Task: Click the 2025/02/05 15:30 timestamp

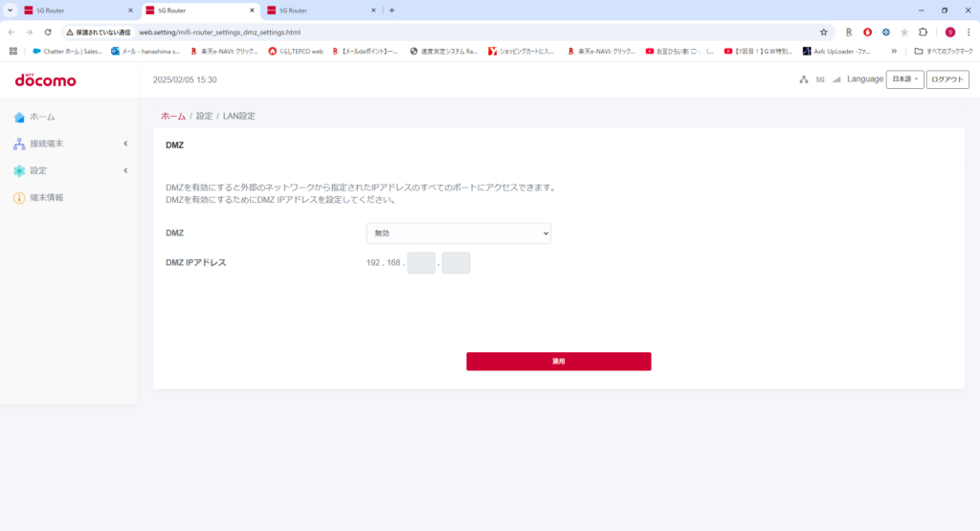Action: [x=185, y=80]
